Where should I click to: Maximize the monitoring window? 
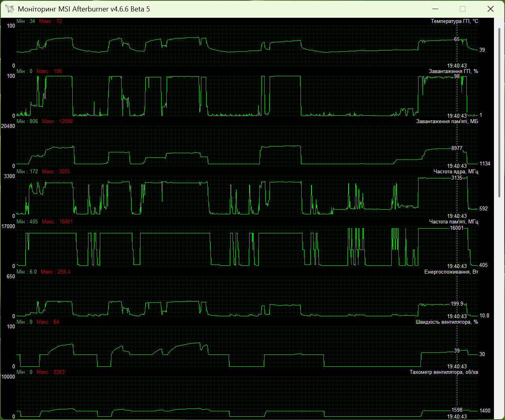[463, 9]
